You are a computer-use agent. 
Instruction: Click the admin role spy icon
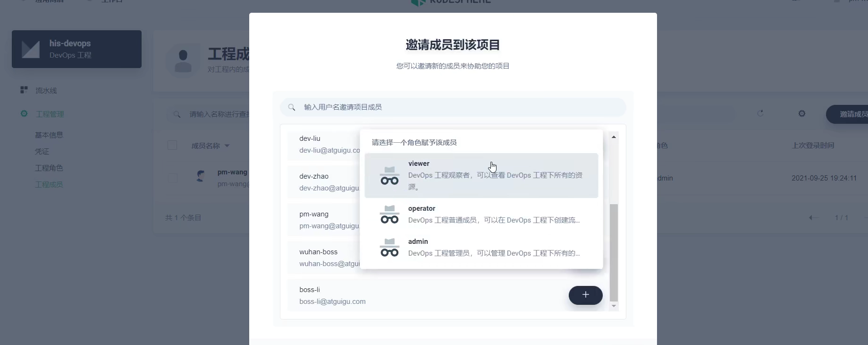coord(389,248)
